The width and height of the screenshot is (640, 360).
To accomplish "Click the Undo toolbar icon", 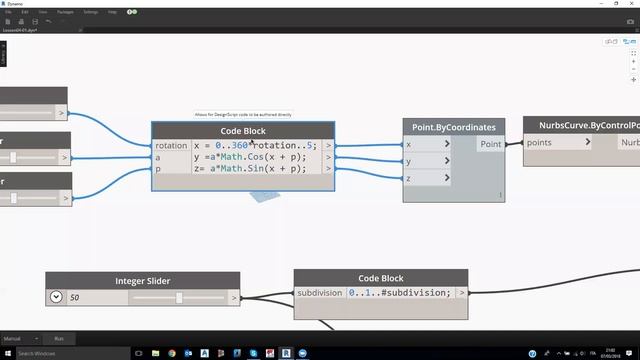I will (x=49, y=21).
